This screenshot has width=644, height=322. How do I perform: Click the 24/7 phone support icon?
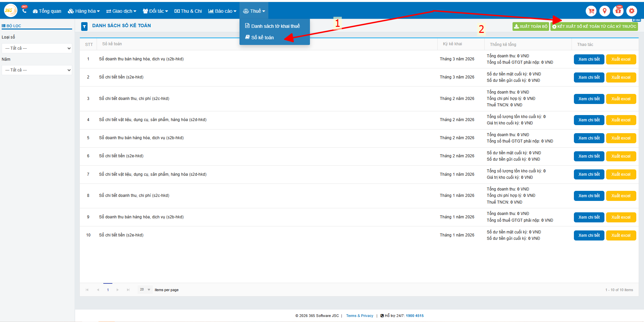point(24,11)
